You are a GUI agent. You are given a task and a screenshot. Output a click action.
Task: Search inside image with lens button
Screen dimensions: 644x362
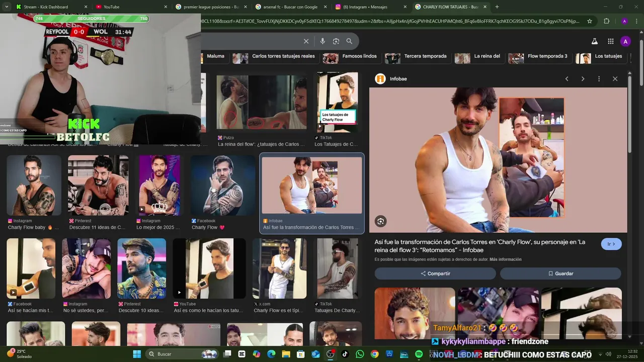pyautogui.click(x=380, y=221)
